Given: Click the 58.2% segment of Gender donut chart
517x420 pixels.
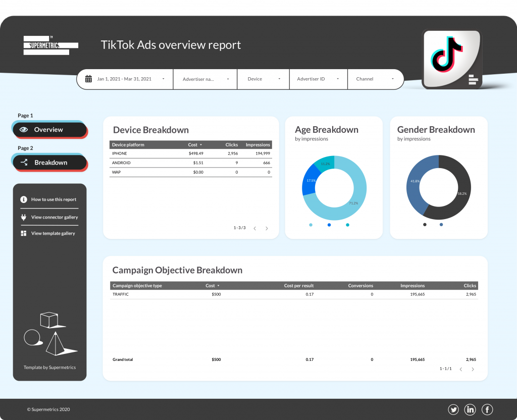Looking at the screenshot, I should 463,194.
